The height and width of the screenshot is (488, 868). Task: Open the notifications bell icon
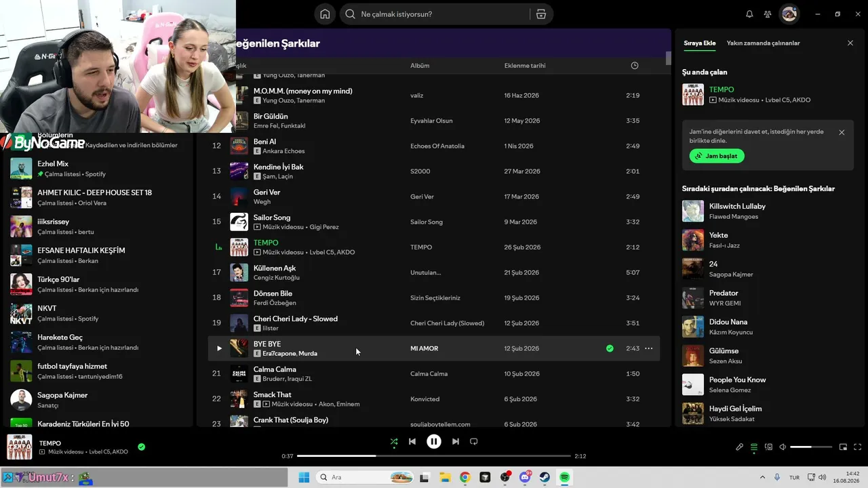(x=749, y=14)
